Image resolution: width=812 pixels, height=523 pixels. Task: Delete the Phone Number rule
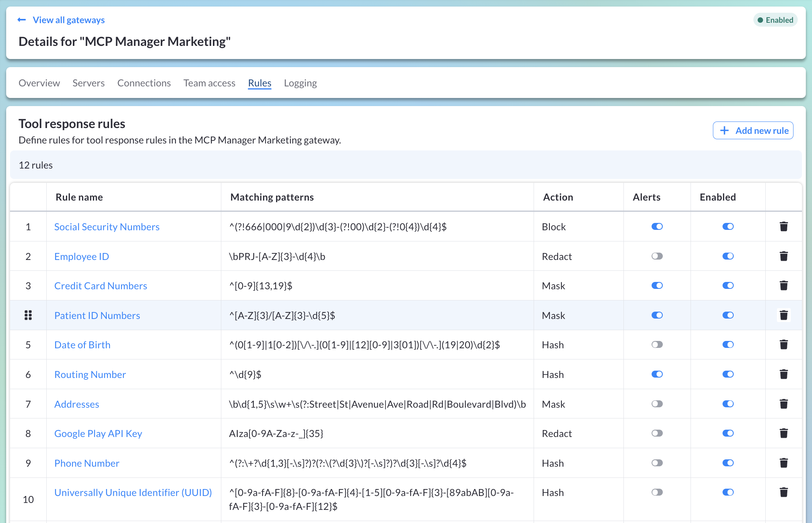pyautogui.click(x=783, y=463)
